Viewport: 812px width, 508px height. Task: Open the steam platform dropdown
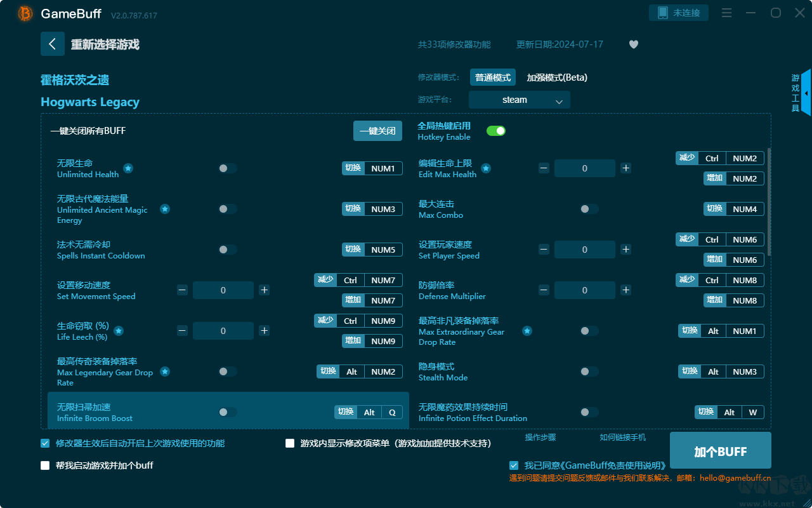click(x=520, y=100)
